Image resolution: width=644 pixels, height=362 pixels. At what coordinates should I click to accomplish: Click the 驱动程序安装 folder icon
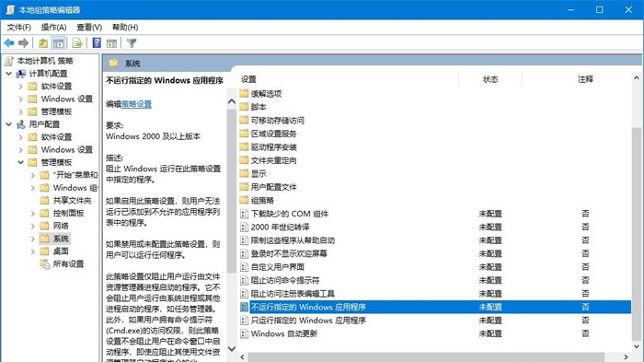(245, 146)
